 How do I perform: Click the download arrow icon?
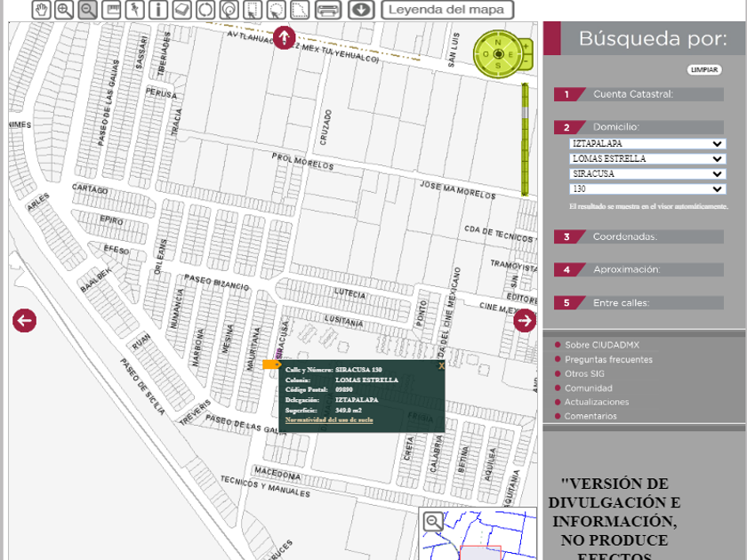pyautogui.click(x=360, y=10)
